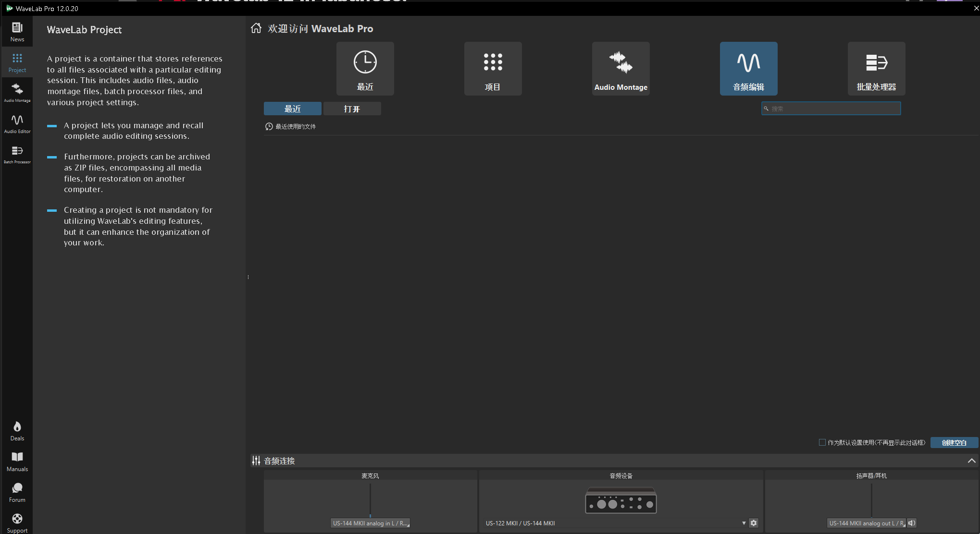Switch to the 打开 tab

click(352, 109)
